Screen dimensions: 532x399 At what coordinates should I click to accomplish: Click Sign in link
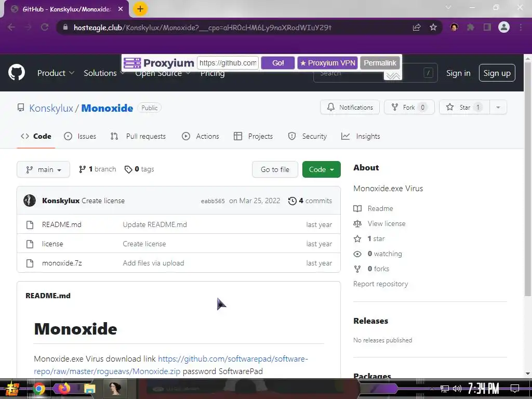click(458, 73)
